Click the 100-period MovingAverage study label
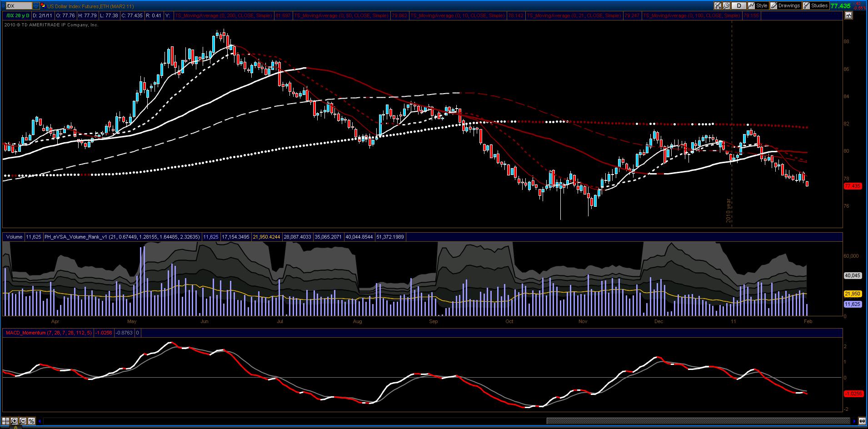The width and height of the screenshot is (868, 429). [x=691, y=15]
